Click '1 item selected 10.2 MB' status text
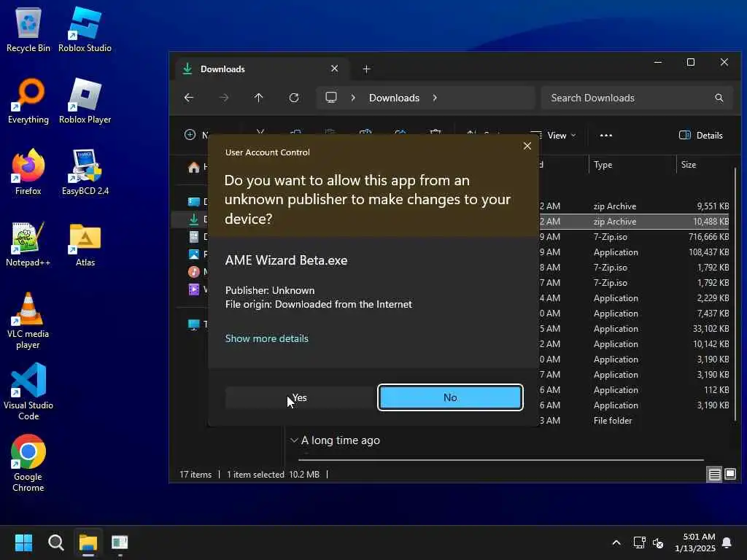The width and height of the screenshot is (747, 560). coord(273,474)
